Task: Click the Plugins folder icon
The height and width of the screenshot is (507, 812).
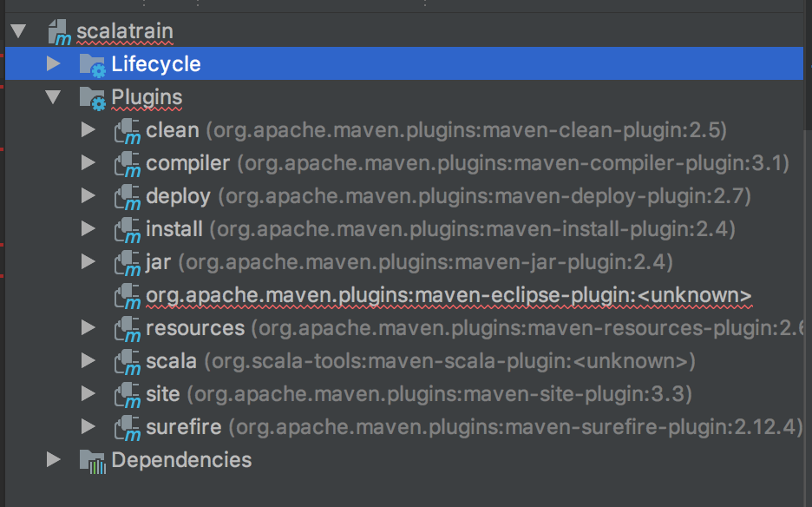Action: (92, 97)
